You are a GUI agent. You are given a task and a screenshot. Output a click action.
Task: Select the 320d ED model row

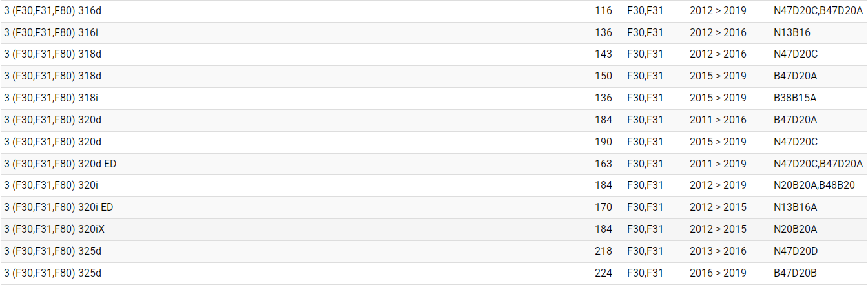click(60, 164)
